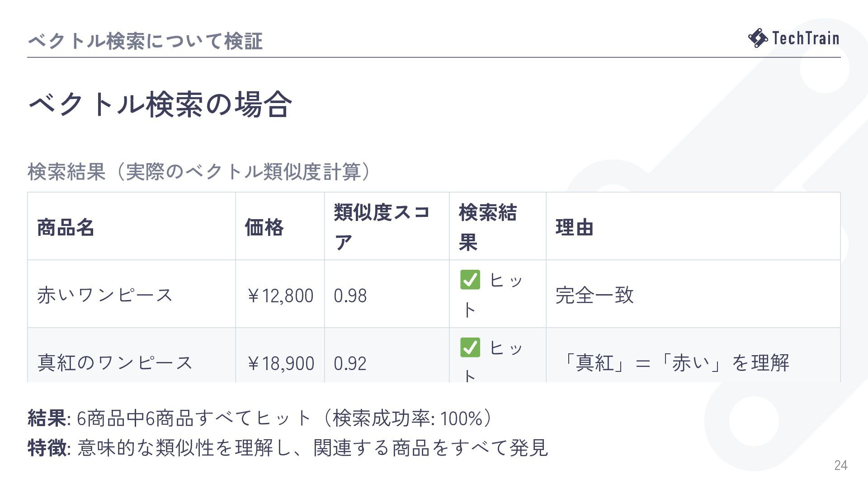Click the ￥12,800 price cell
This screenshot has width=868, height=488.
coord(280,294)
